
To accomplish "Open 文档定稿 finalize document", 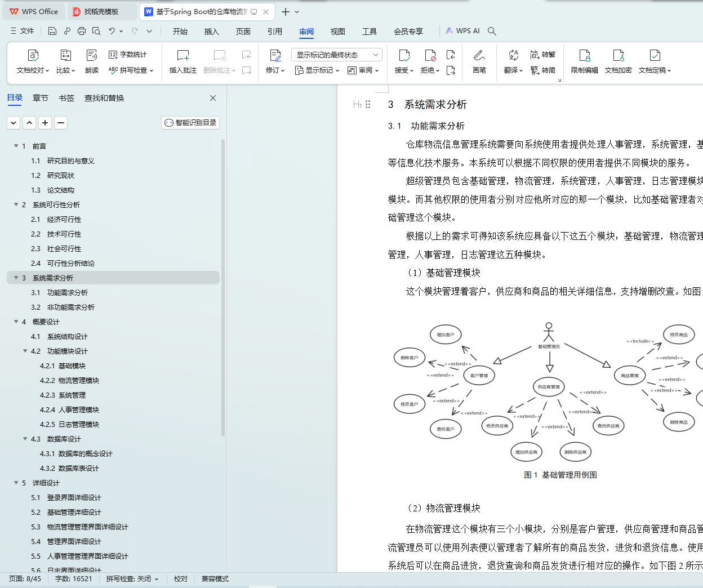I will point(655,62).
